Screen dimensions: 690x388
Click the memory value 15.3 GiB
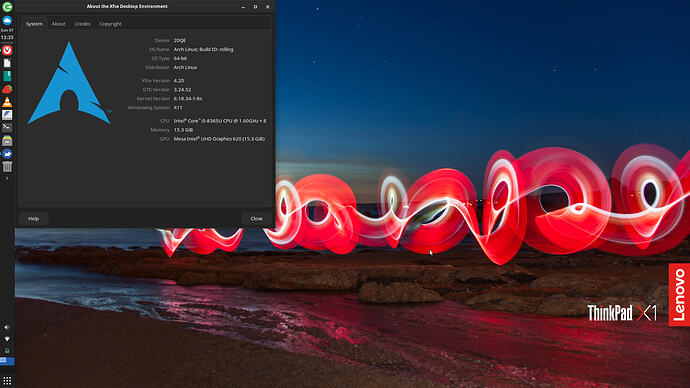coord(183,130)
